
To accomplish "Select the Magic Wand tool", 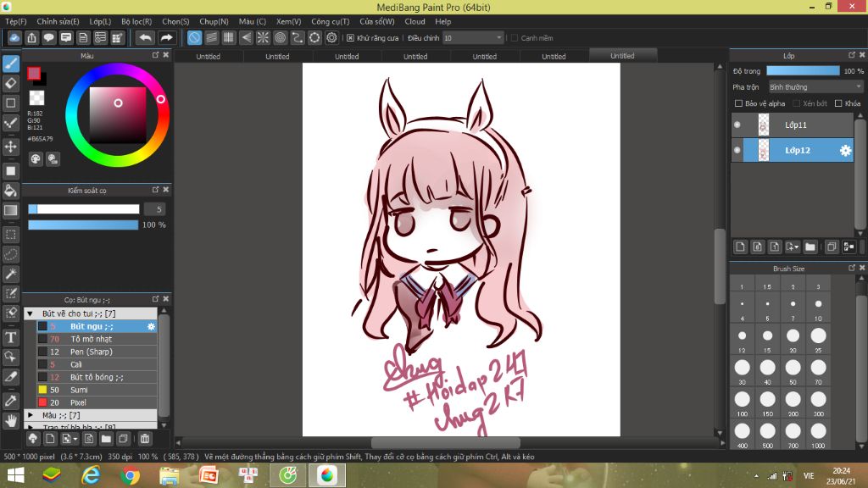I will coord(10,274).
